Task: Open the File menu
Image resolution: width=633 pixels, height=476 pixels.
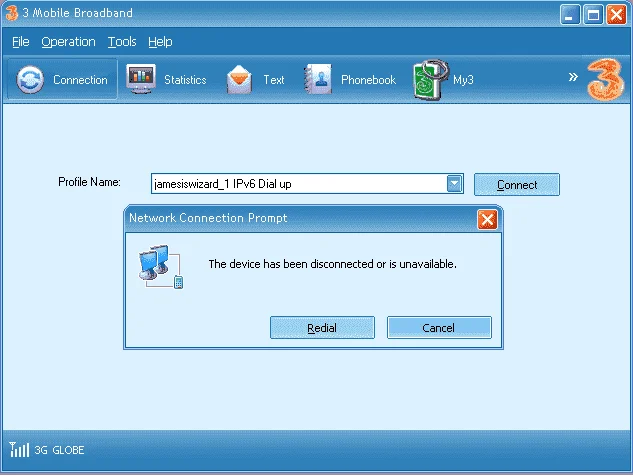Action: pos(21,42)
